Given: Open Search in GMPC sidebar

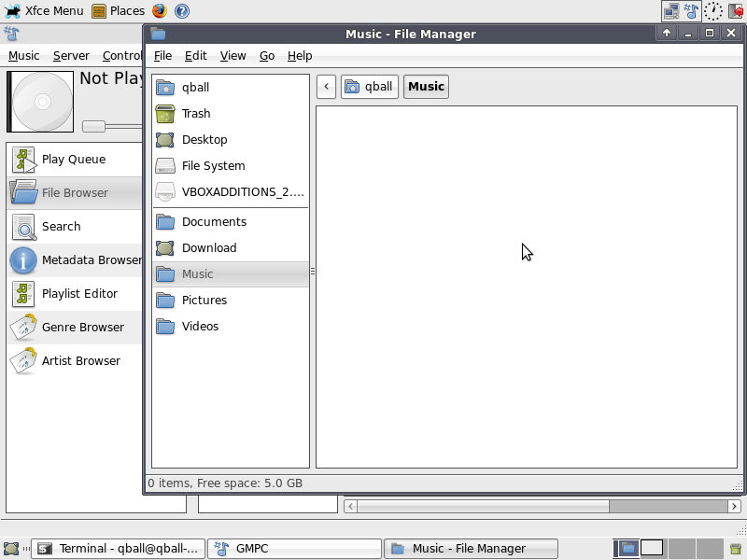Looking at the screenshot, I should point(75,226).
